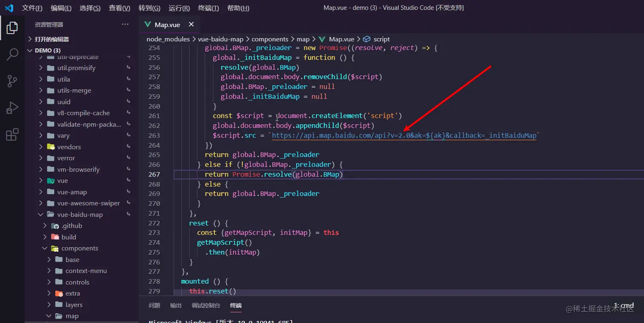Click node_modules in the breadcrumb path

coord(168,39)
